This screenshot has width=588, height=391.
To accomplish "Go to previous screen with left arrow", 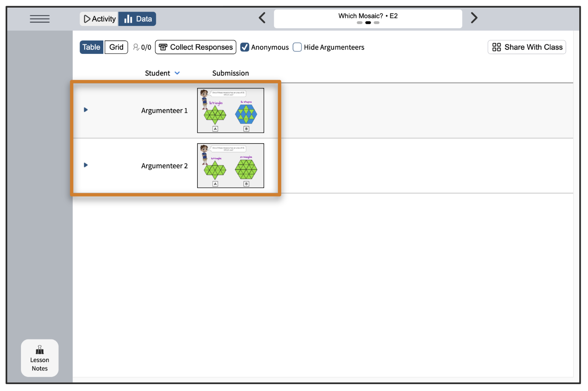I will [x=262, y=18].
